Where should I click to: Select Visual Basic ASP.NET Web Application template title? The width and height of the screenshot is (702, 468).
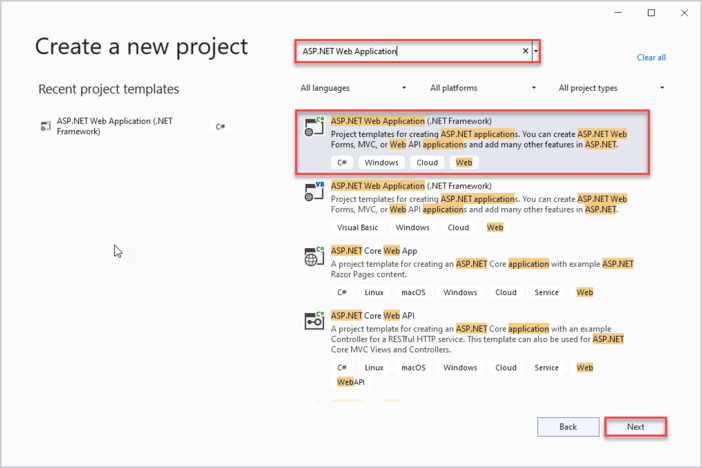[x=410, y=186]
